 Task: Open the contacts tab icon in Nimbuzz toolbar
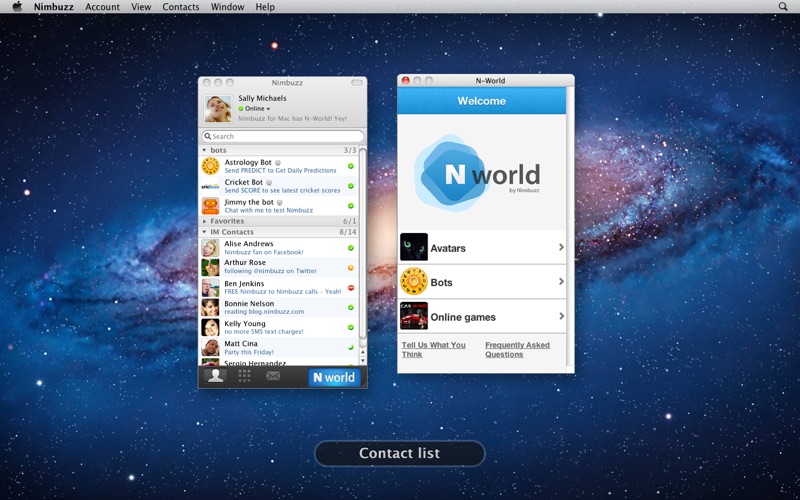[x=215, y=377]
